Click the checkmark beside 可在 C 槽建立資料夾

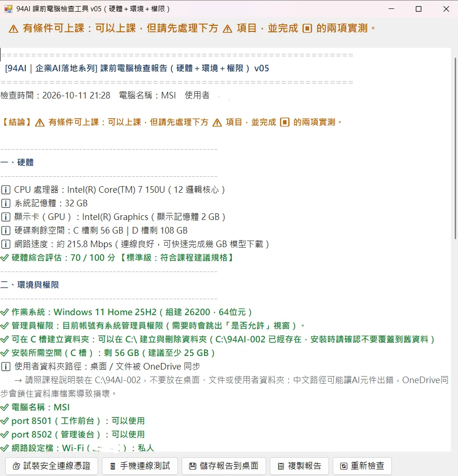(x=5, y=340)
